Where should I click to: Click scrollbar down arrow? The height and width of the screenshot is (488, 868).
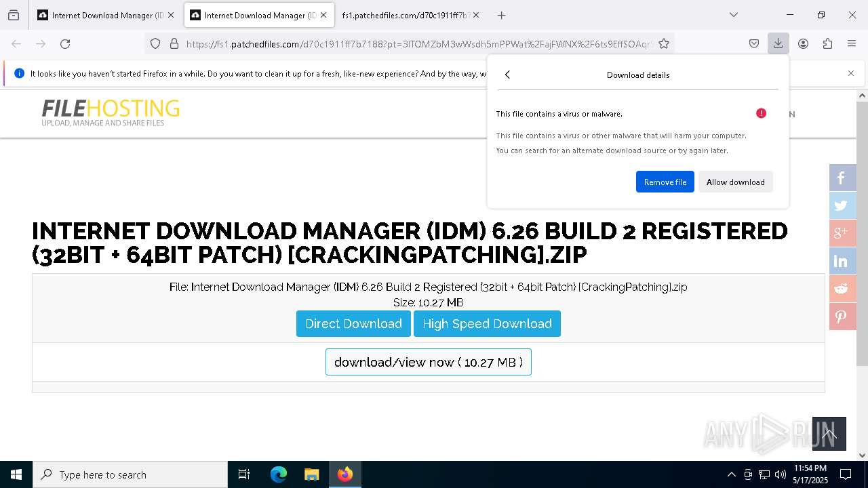[x=862, y=455]
